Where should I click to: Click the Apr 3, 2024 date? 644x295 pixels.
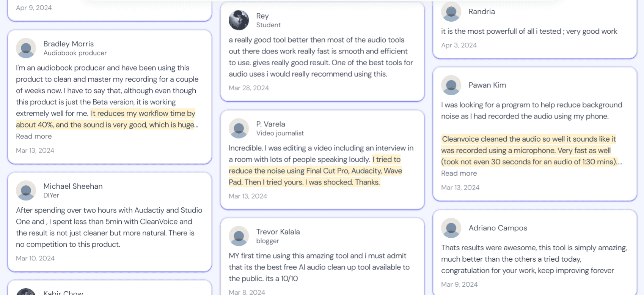tap(459, 46)
